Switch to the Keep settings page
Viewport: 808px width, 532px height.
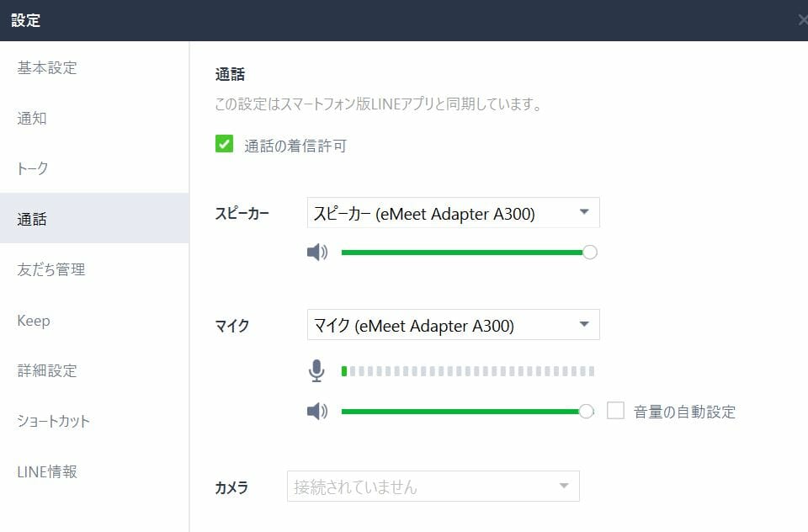[34, 321]
